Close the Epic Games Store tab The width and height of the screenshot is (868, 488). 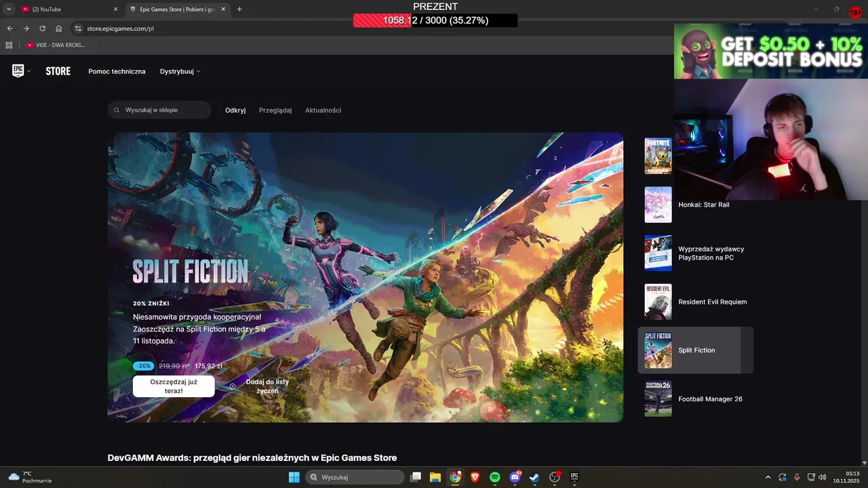(223, 9)
